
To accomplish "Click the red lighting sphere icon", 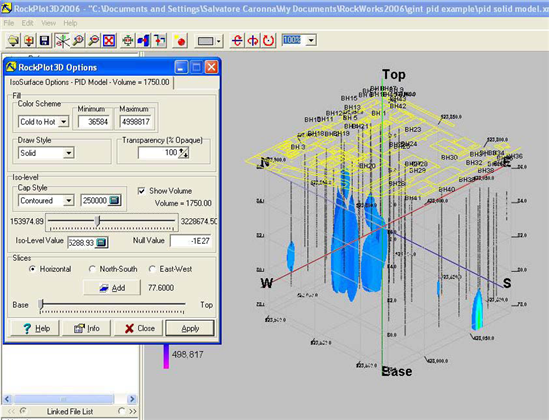I will click(180, 41).
